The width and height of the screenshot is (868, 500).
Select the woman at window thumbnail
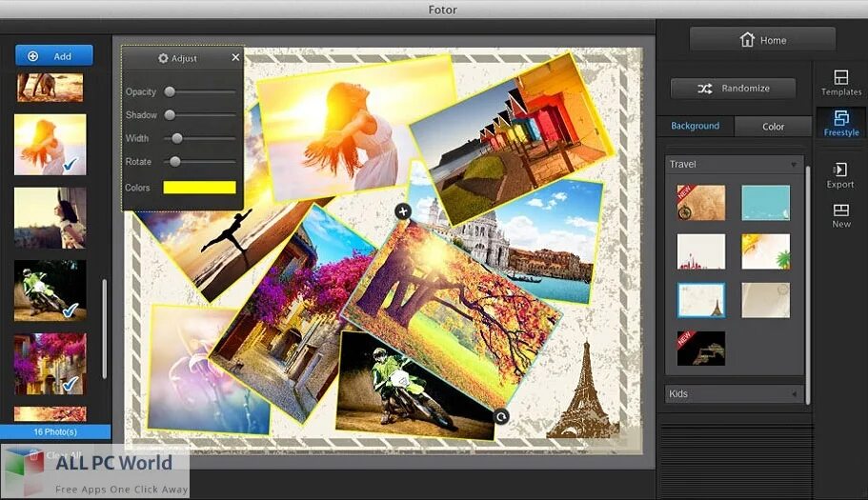coord(50,218)
